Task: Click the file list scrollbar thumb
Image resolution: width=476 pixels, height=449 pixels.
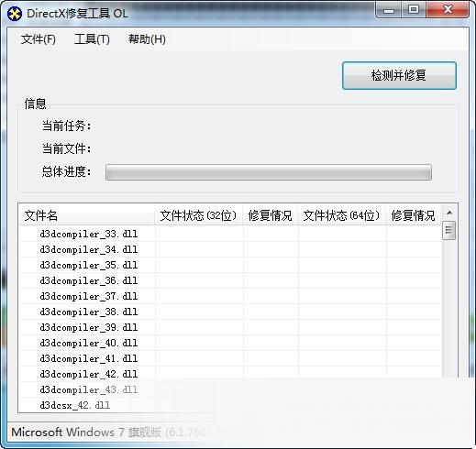Action: click(x=448, y=230)
